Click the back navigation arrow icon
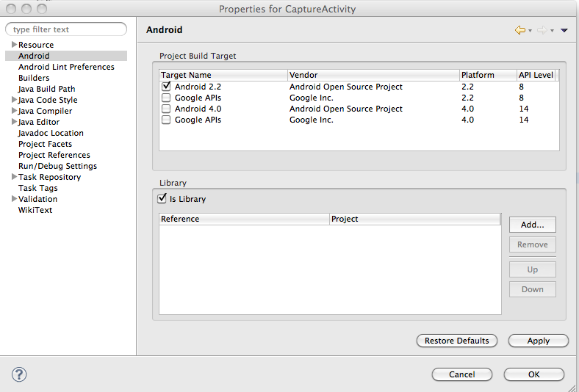This screenshot has width=579, height=392. coord(519,30)
